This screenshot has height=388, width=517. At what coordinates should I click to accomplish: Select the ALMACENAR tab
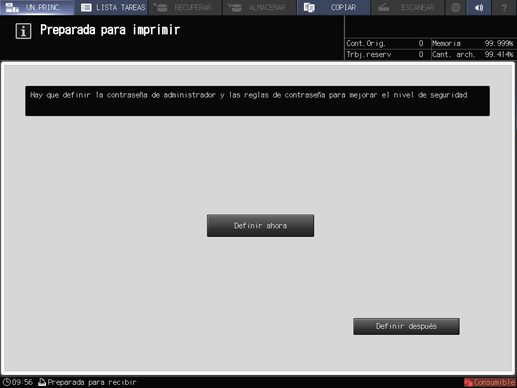(259, 7)
